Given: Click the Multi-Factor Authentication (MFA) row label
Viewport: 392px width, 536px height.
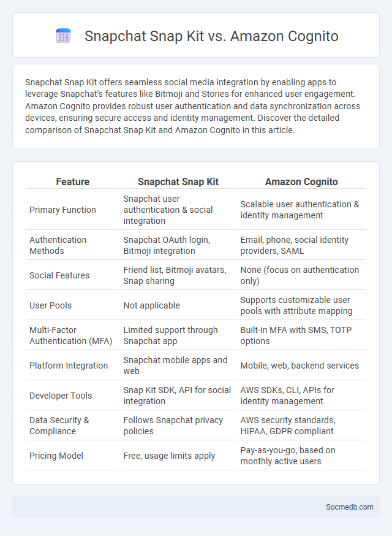Looking at the screenshot, I should coord(70,335).
